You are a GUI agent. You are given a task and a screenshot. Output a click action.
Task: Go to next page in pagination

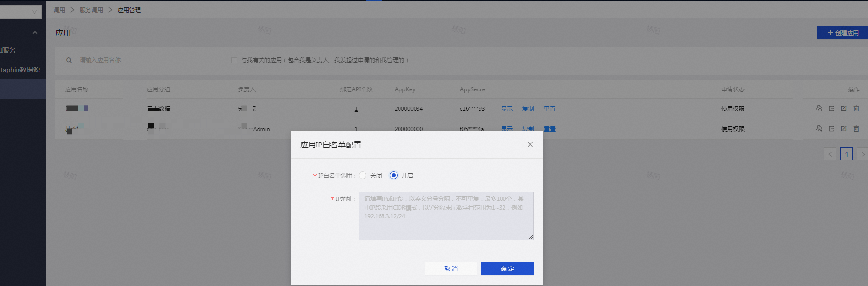click(x=862, y=154)
